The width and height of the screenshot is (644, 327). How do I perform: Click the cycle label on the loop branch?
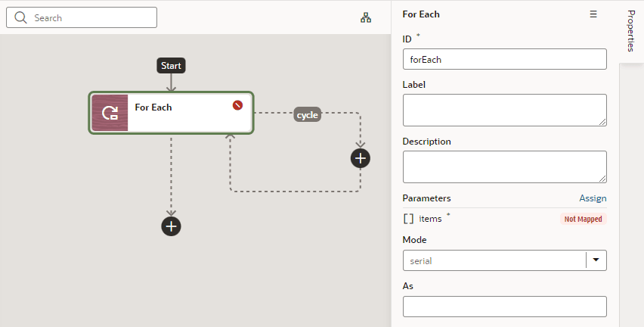click(307, 115)
